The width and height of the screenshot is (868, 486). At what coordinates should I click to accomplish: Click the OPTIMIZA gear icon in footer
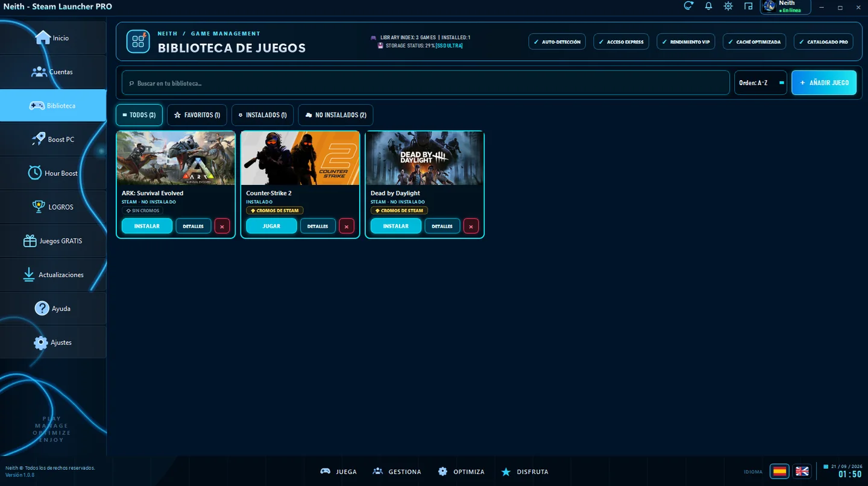click(x=443, y=472)
